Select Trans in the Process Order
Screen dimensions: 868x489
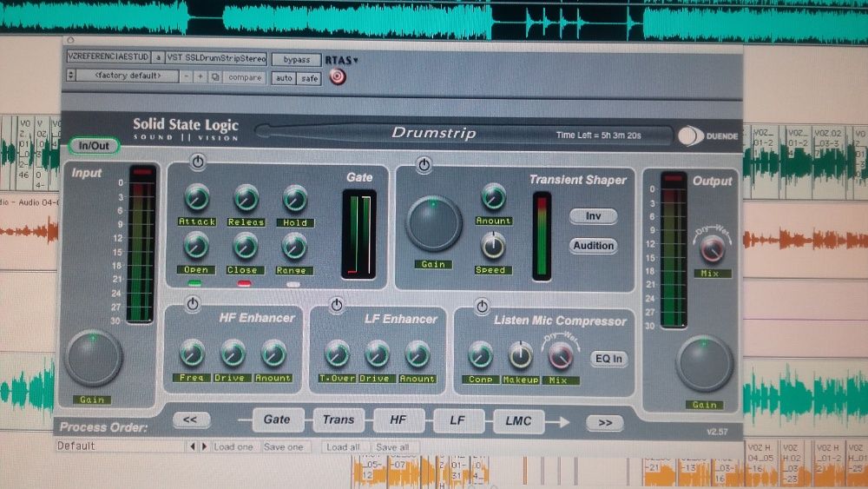tap(339, 420)
